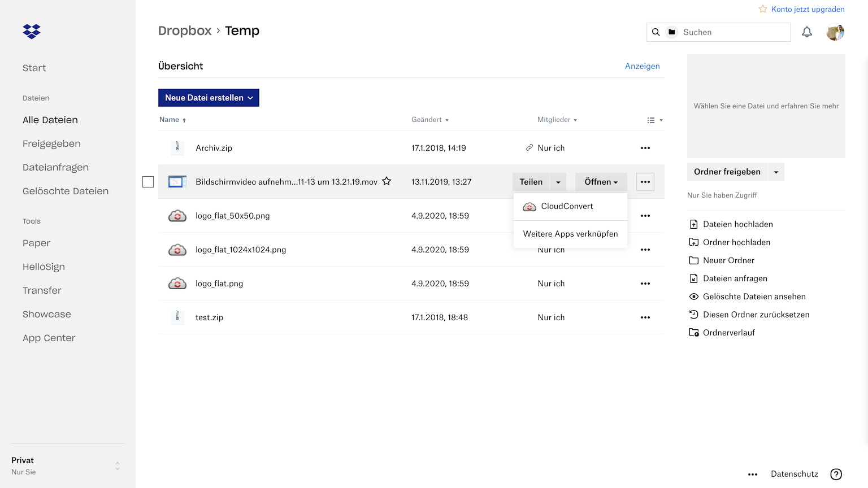Click Konto jetzt upgraden link
The height and width of the screenshot is (488, 868).
pyautogui.click(x=808, y=9)
